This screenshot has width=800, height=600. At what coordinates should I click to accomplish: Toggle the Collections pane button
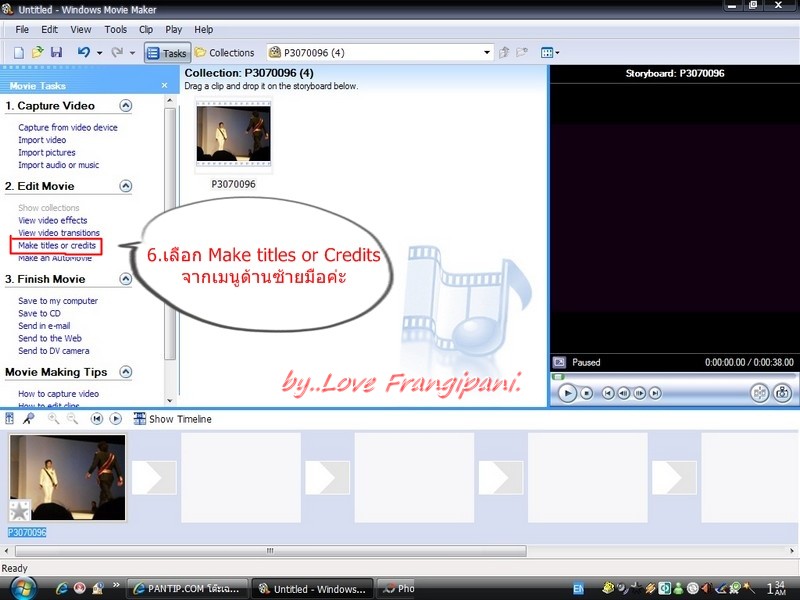[x=224, y=53]
